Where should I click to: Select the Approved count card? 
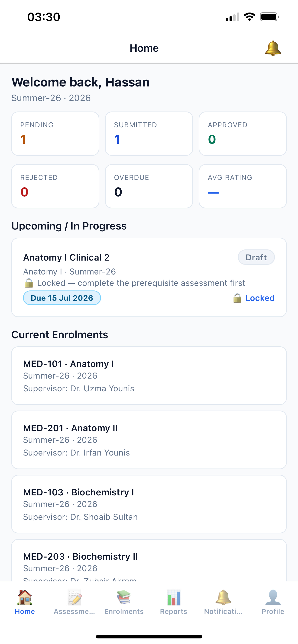[243, 134]
